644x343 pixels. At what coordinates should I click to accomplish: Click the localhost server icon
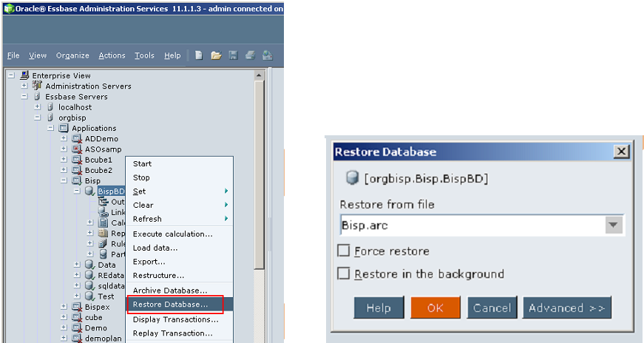coord(50,106)
